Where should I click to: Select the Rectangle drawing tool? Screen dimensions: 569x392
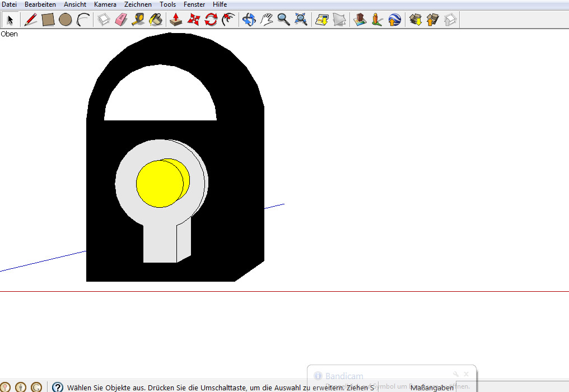tap(48, 20)
